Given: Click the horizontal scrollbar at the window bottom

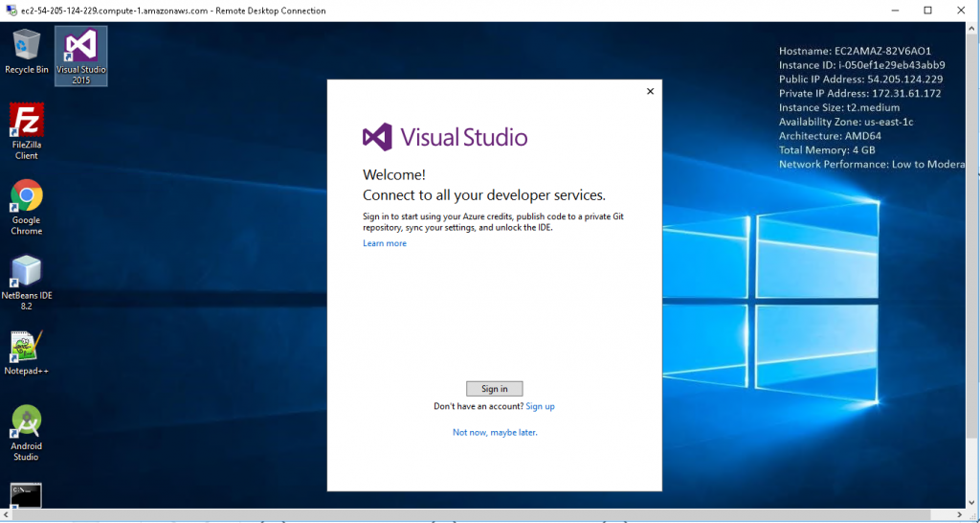Looking at the screenshot, I should click(479, 518).
